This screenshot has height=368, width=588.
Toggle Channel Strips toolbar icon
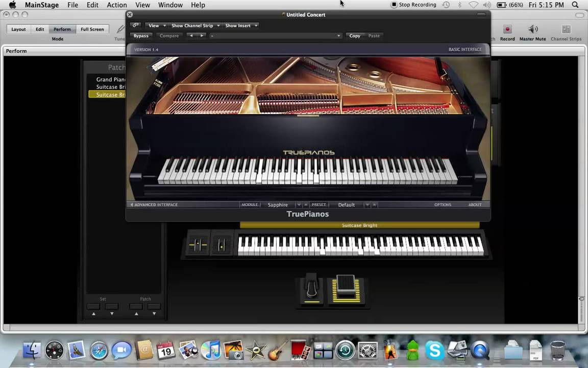tap(566, 29)
